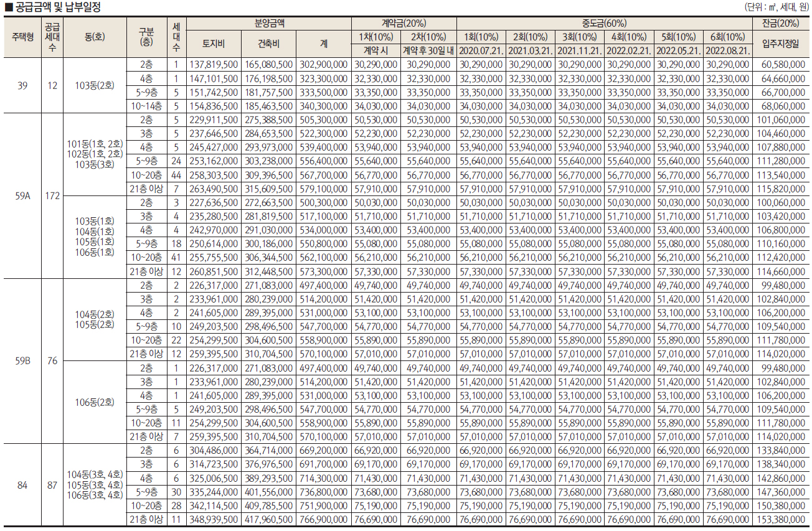Click the '동(호)' column header

pyautogui.click(x=93, y=37)
